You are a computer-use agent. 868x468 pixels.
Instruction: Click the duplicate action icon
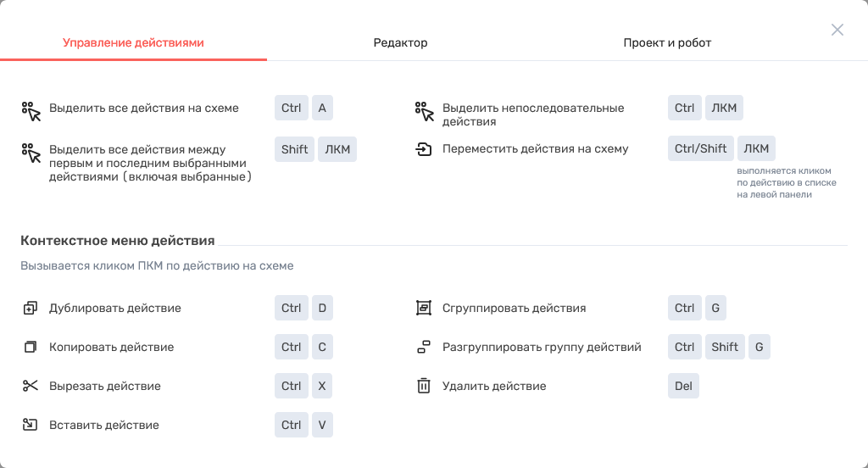tap(31, 309)
